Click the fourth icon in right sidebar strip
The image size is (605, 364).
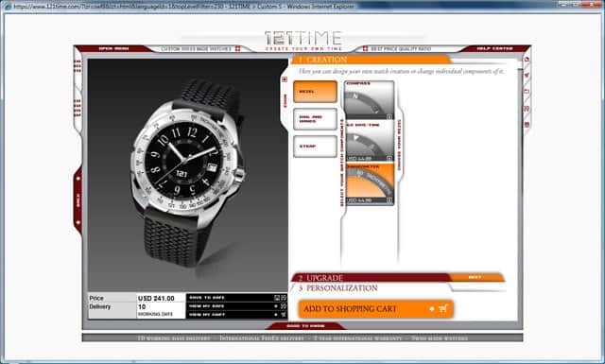coord(527,109)
